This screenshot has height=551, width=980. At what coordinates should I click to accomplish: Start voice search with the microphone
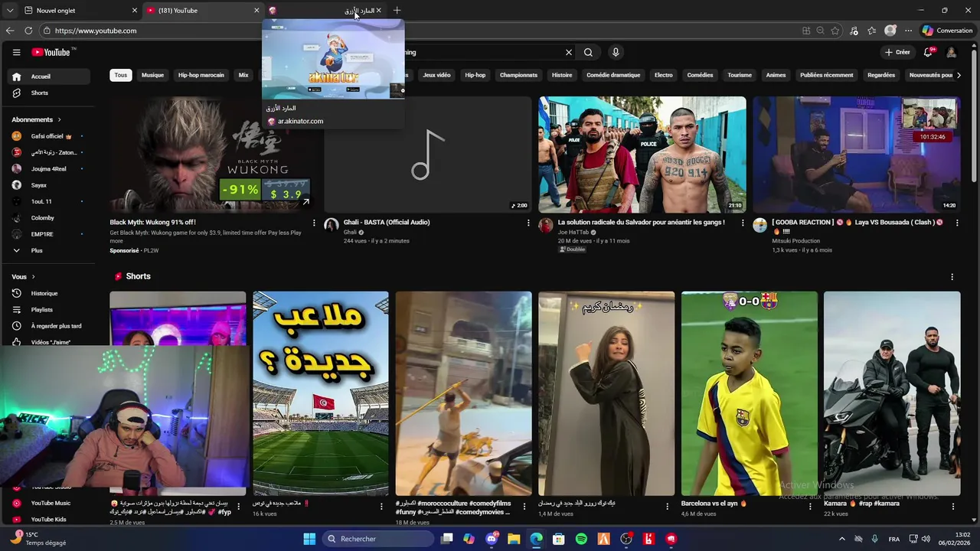[616, 52]
